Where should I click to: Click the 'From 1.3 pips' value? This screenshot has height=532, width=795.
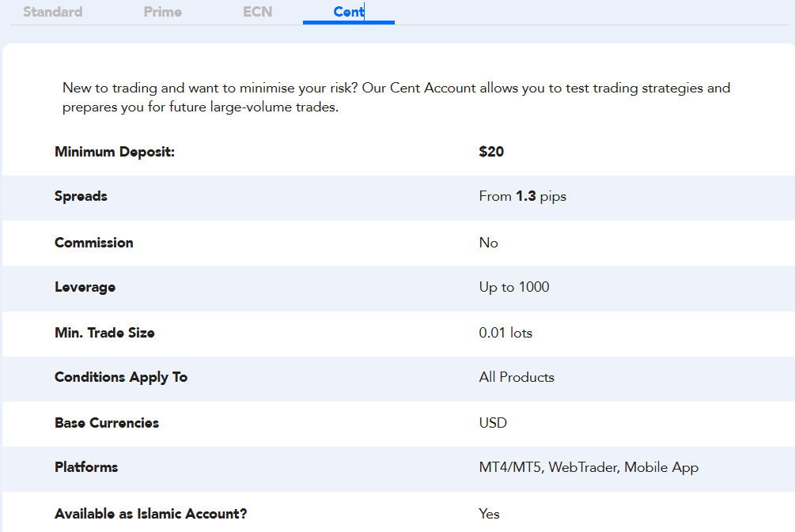tap(522, 197)
